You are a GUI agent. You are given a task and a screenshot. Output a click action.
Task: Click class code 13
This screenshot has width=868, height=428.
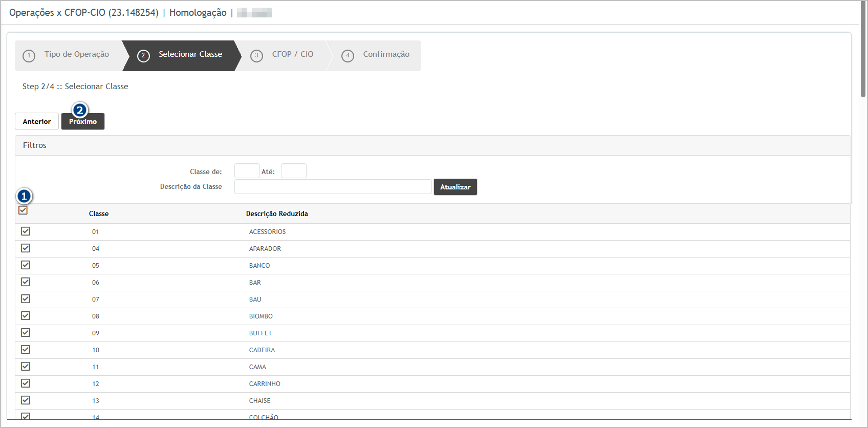[x=96, y=401]
